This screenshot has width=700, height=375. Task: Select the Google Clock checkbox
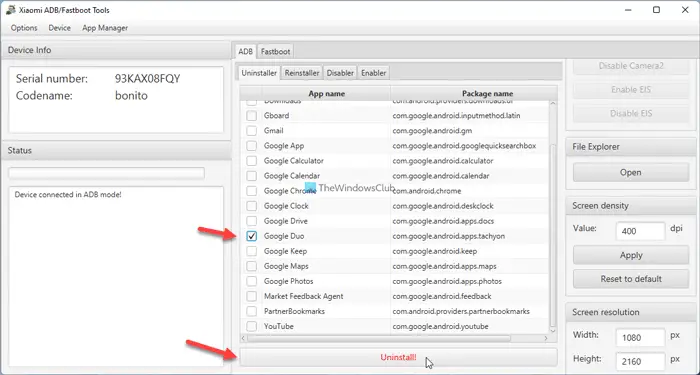click(x=252, y=206)
